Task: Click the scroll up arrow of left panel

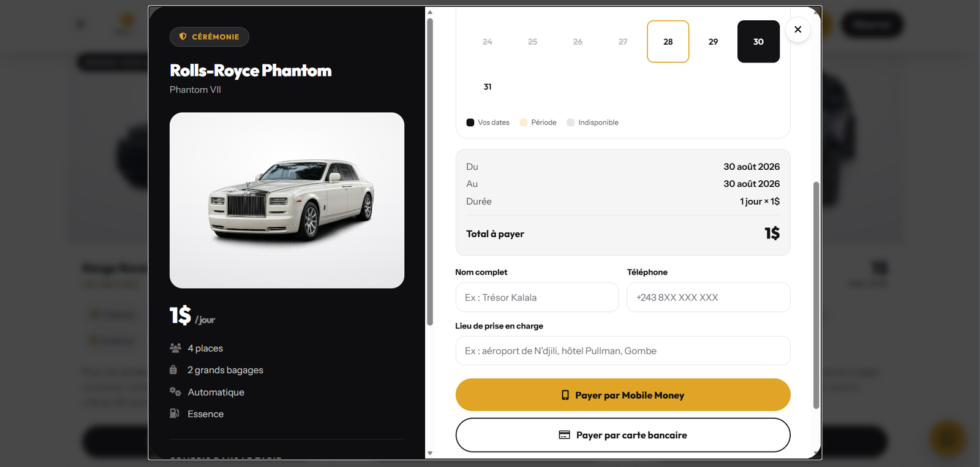Action: [430, 12]
